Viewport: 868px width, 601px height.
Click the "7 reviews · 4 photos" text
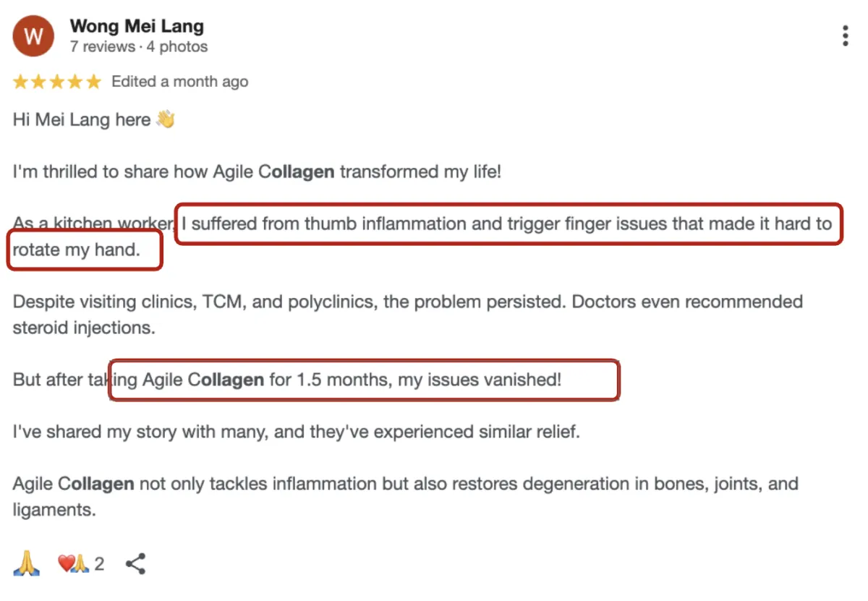pyautogui.click(x=139, y=47)
